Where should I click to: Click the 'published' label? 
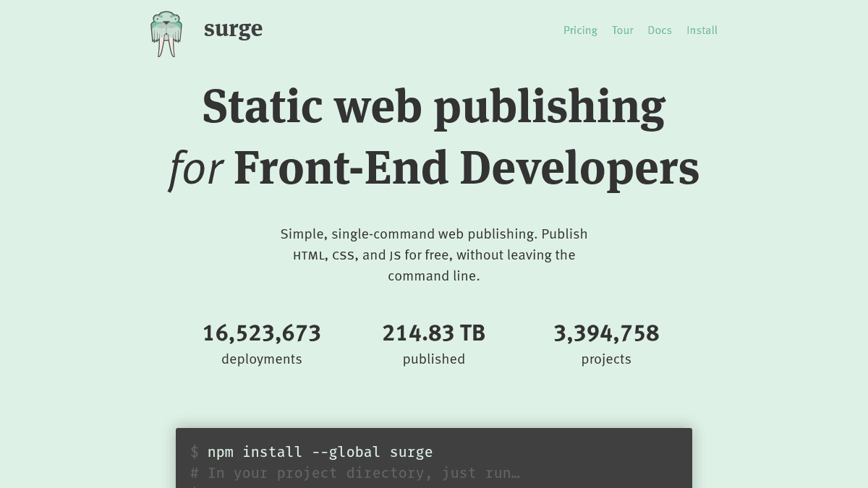tap(434, 359)
